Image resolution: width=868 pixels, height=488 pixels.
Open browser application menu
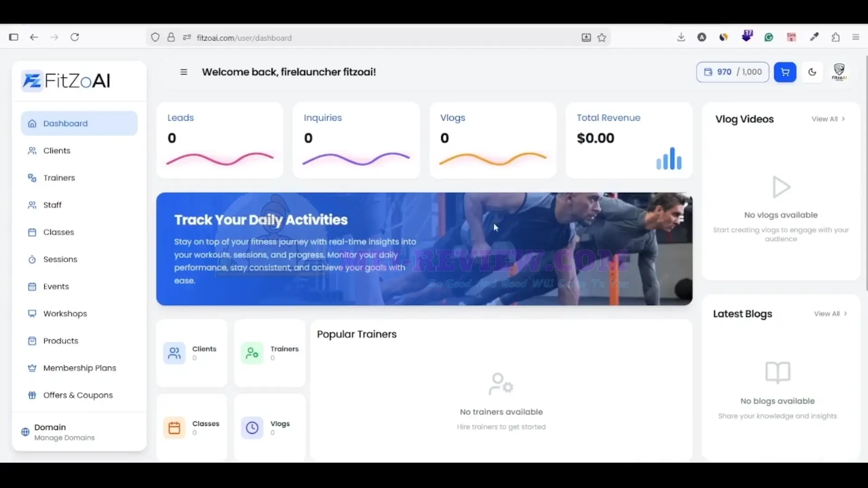pos(855,38)
